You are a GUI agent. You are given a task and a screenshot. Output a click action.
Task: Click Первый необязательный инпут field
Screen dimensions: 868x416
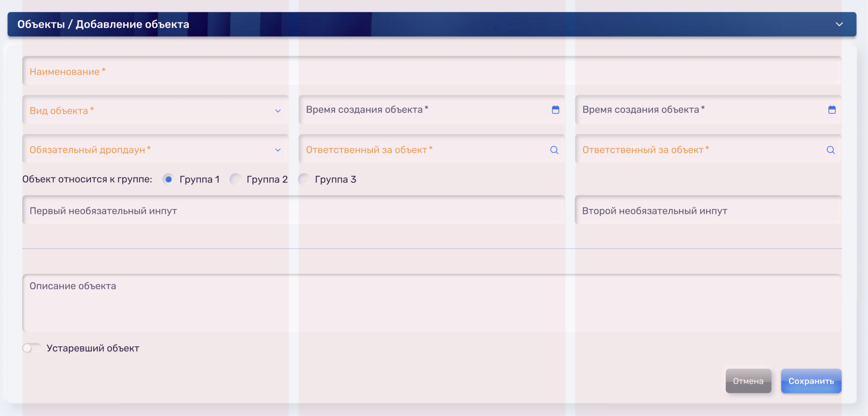293,210
